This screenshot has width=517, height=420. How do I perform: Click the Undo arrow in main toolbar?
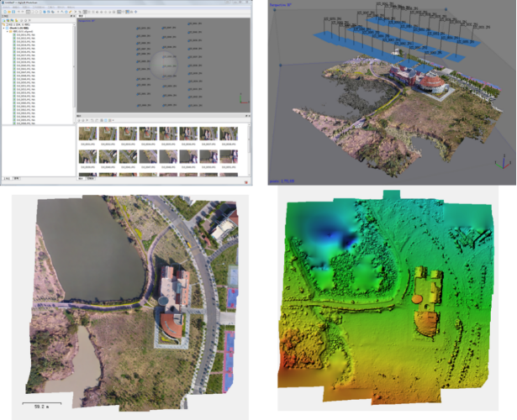click(18, 12)
